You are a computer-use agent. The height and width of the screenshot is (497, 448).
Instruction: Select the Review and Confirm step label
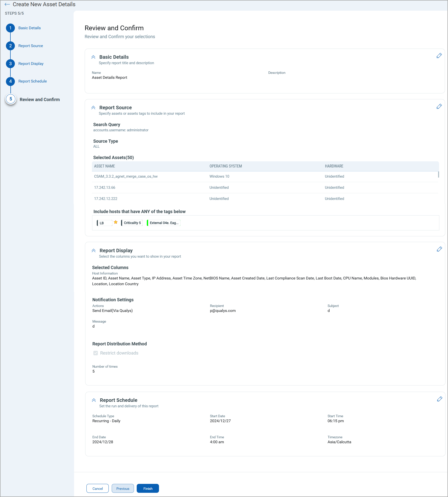[40, 100]
